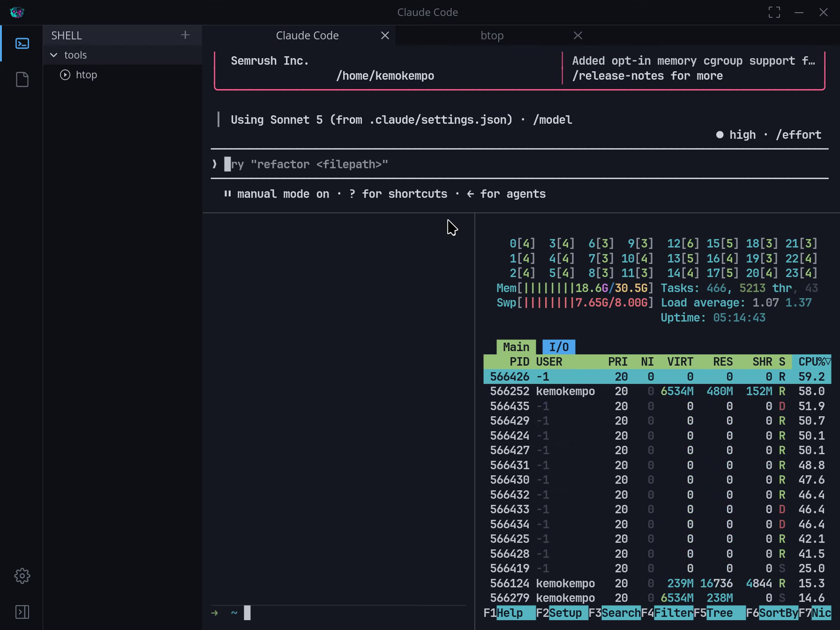Collapse the tools group chevron
This screenshot has height=630, width=840.
coord(54,55)
